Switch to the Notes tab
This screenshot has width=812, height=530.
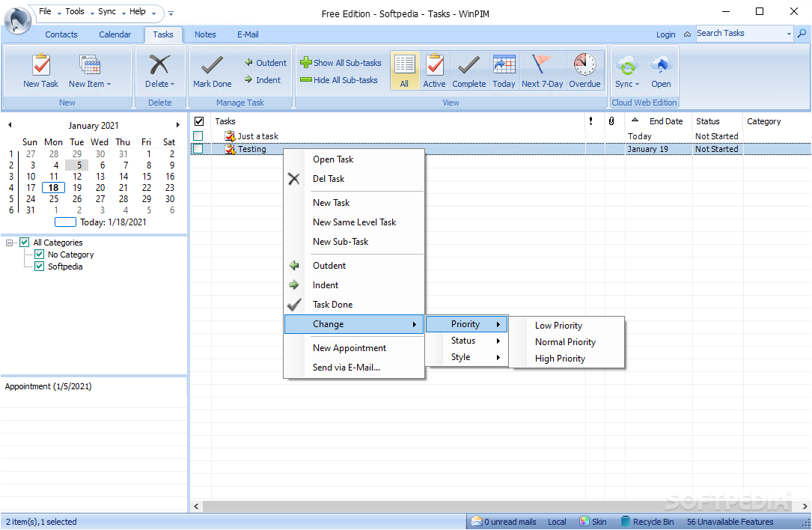(x=205, y=34)
